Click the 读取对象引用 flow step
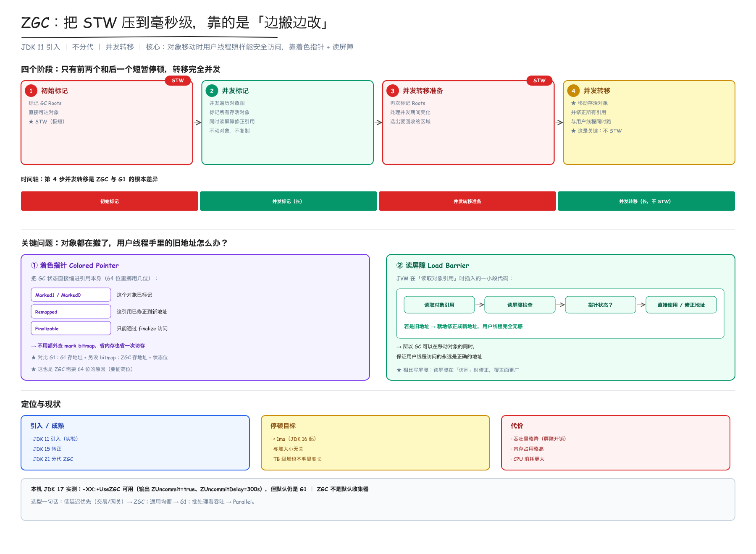Image resolution: width=756 pixels, height=554 pixels. coord(439,305)
